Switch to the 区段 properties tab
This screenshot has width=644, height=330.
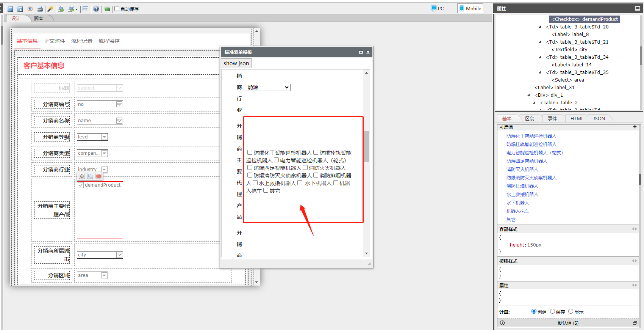[530, 119]
